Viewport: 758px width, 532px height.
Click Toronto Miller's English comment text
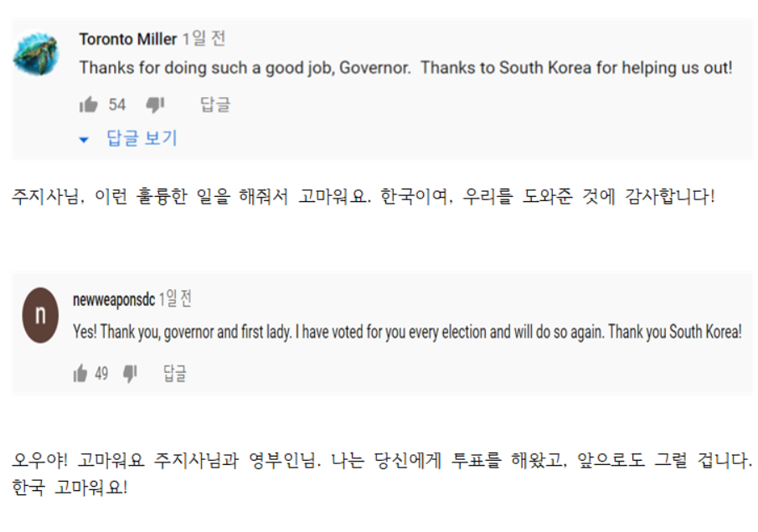tap(405, 68)
